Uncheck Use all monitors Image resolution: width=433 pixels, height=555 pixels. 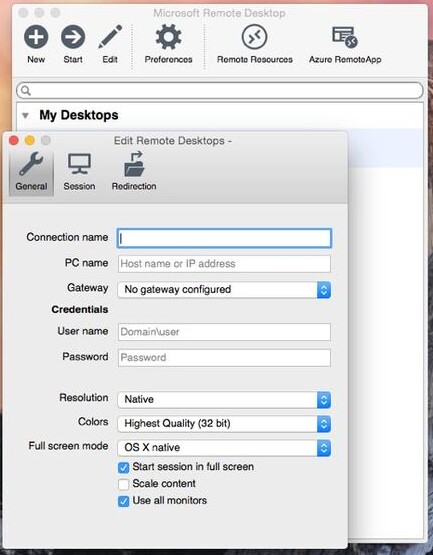(124, 501)
